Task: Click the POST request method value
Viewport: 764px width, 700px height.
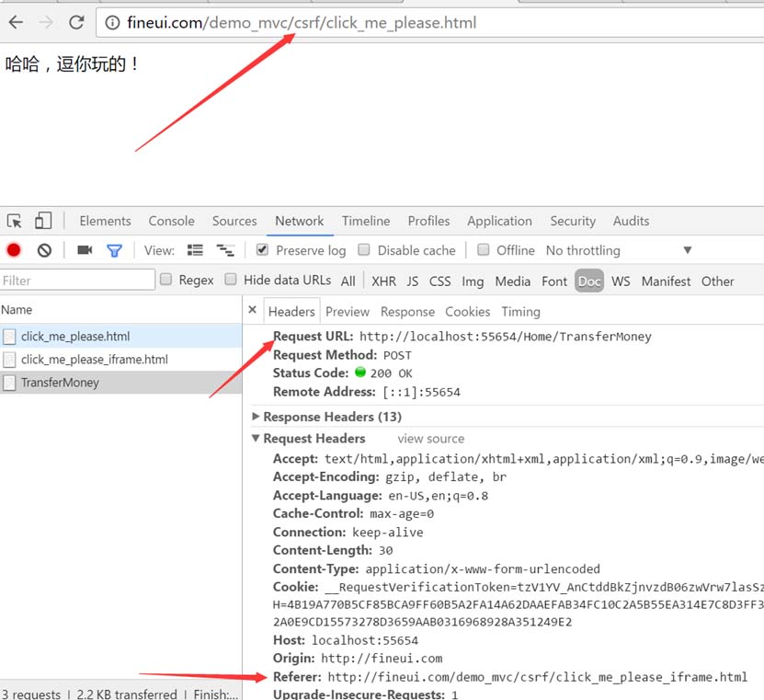Action: (x=397, y=355)
